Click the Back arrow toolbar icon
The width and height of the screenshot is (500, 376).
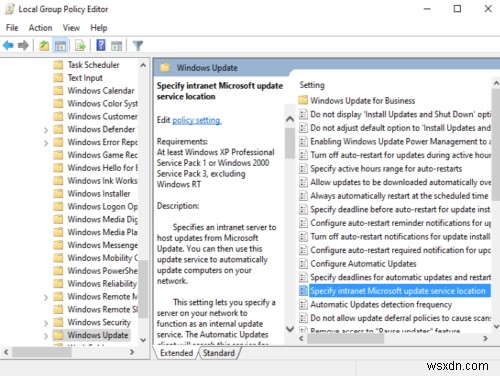point(8,45)
